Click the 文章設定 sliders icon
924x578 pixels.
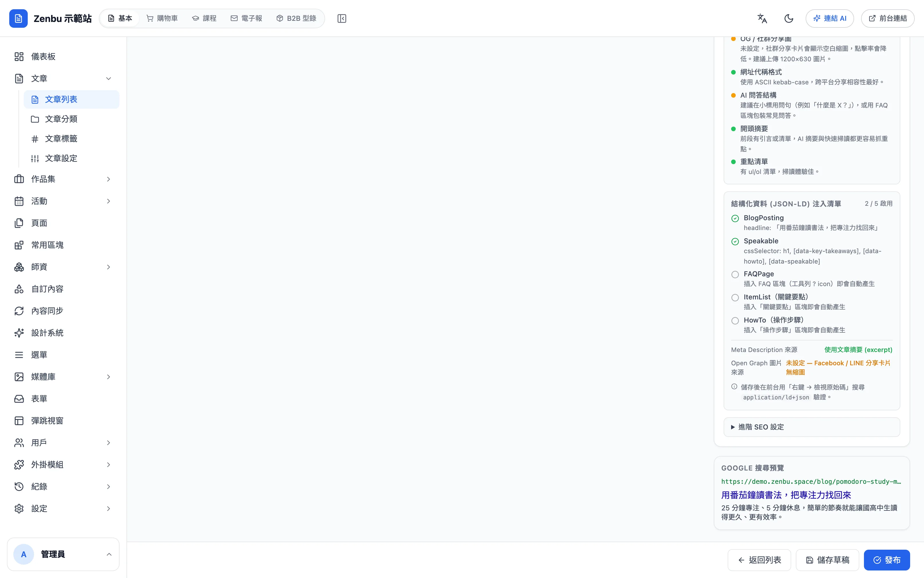pyautogui.click(x=35, y=159)
